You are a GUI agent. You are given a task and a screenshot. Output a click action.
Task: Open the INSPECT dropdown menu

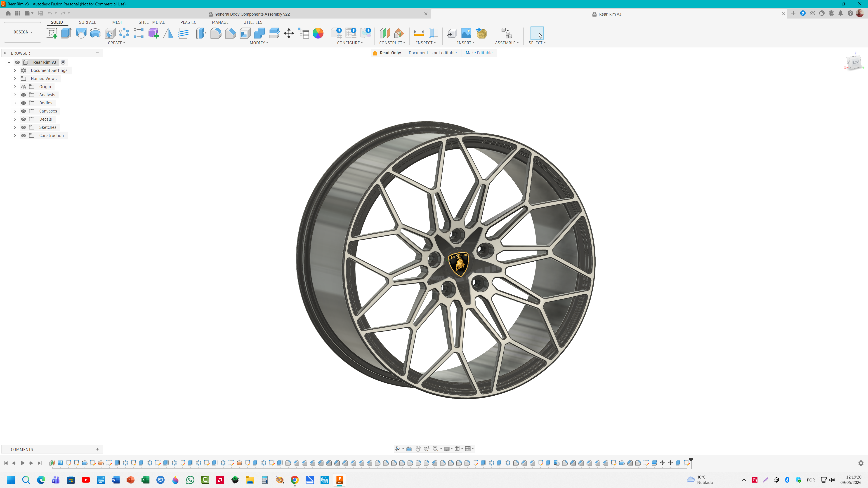point(426,43)
